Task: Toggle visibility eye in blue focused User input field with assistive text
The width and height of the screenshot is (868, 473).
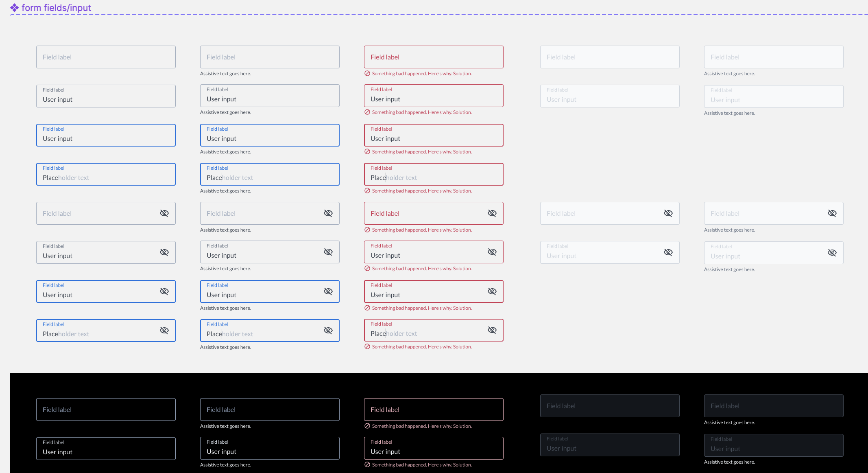Action: coord(328,291)
